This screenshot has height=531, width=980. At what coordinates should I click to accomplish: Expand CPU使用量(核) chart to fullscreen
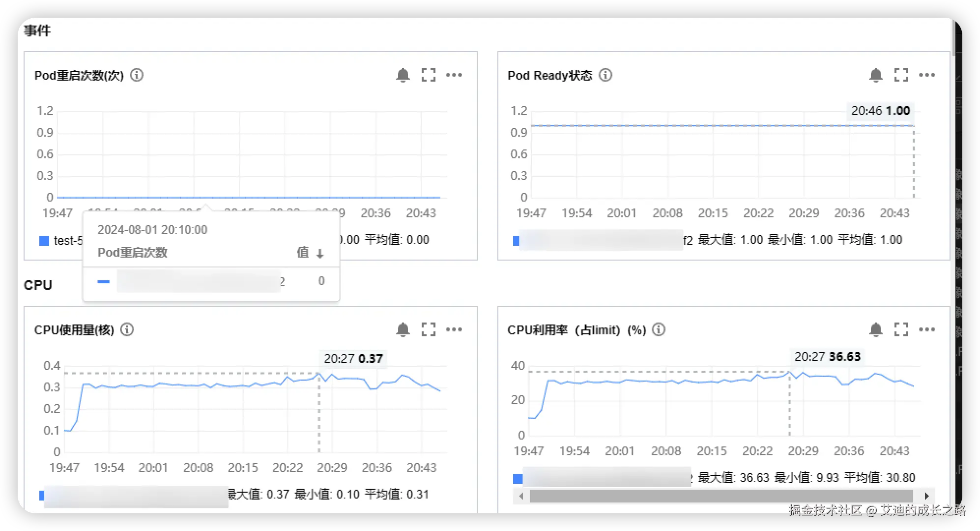(428, 330)
